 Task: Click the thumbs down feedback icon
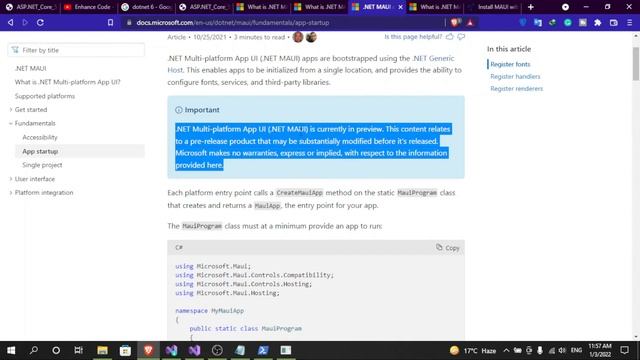(x=461, y=37)
